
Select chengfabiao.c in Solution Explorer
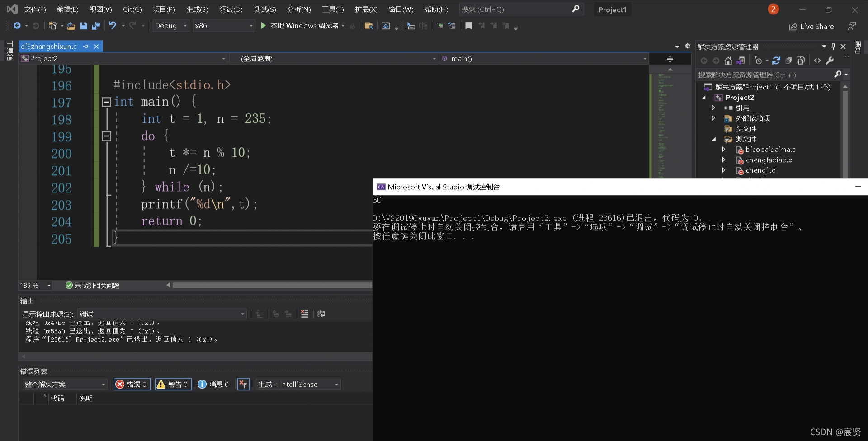[x=769, y=160]
